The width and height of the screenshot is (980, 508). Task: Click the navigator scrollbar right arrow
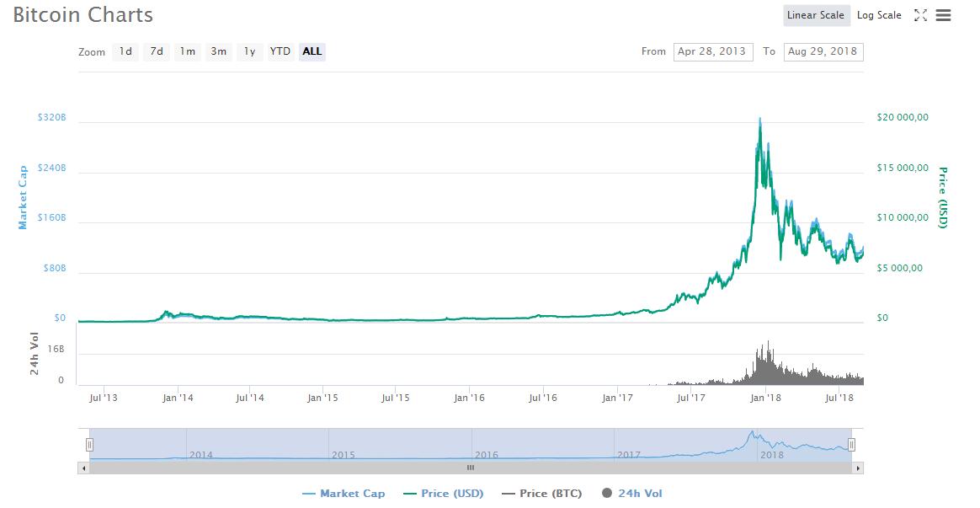(x=858, y=468)
